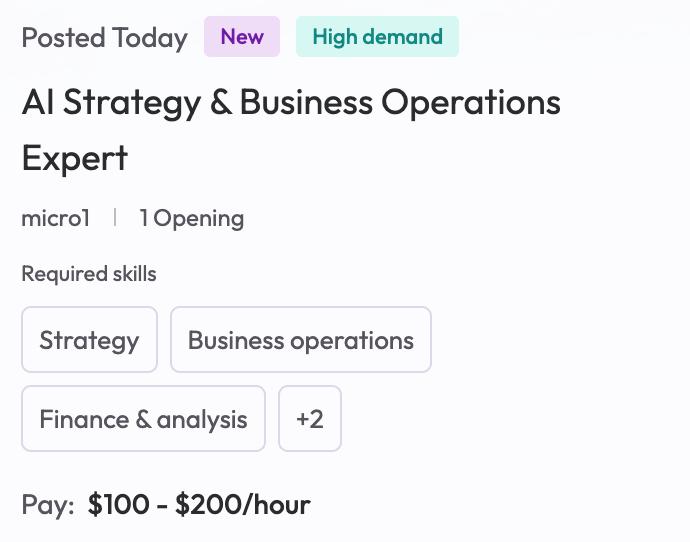Image resolution: width=690 pixels, height=542 pixels.
Task: Select the Strategy skill chip
Action: tap(89, 340)
